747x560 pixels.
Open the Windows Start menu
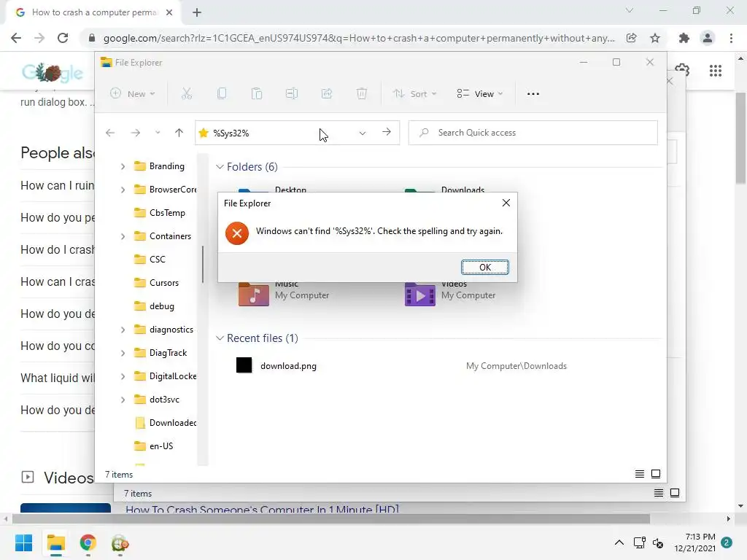coord(23,542)
